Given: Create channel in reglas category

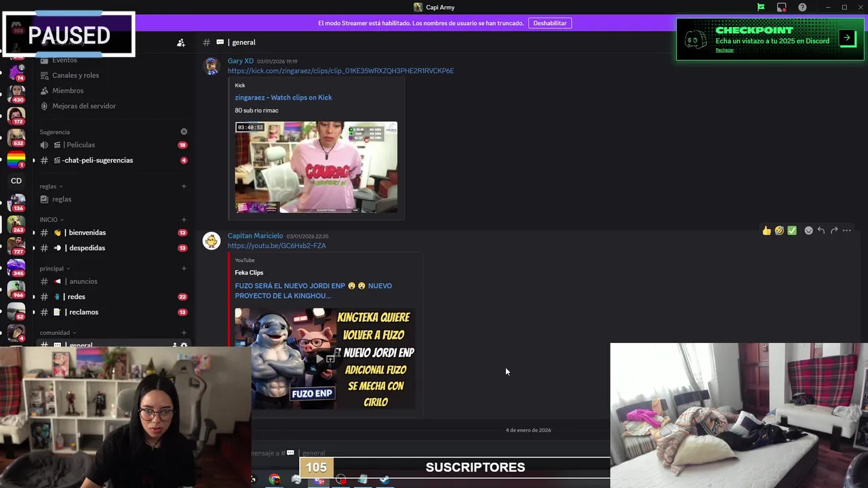Looking at the screenshot, I should [x=184, y=186].
